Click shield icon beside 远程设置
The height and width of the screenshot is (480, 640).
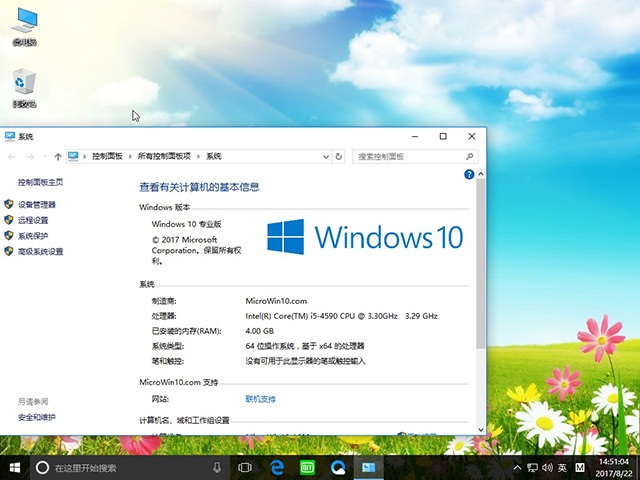coord(9,220)
